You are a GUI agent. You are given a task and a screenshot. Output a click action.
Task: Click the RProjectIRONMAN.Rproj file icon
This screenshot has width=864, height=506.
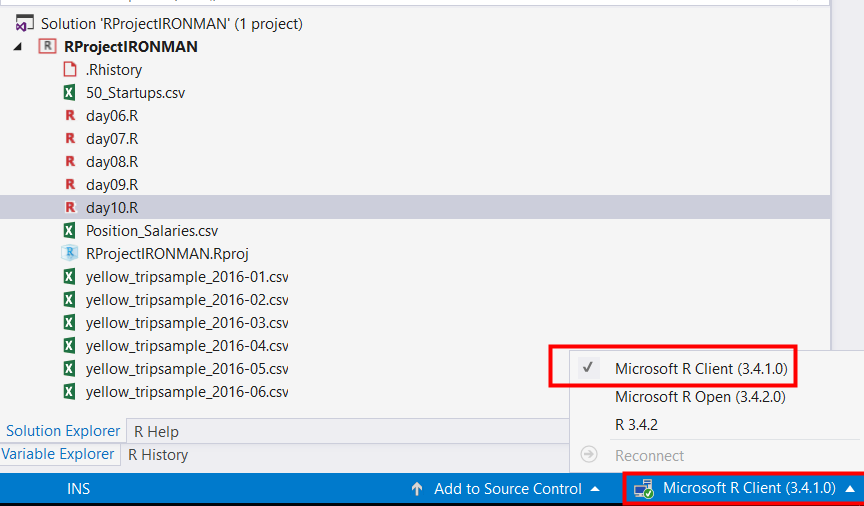tap(69, 254)
